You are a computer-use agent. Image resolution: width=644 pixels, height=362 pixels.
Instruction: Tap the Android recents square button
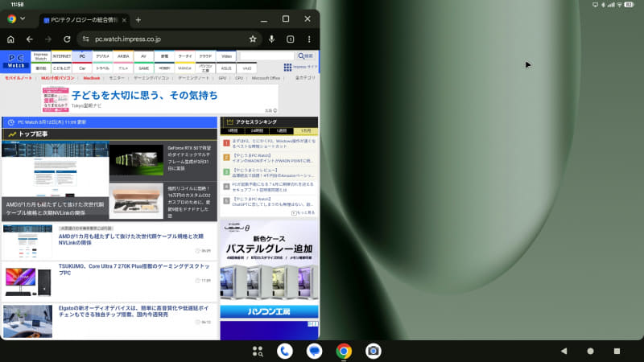pos(617,351)
